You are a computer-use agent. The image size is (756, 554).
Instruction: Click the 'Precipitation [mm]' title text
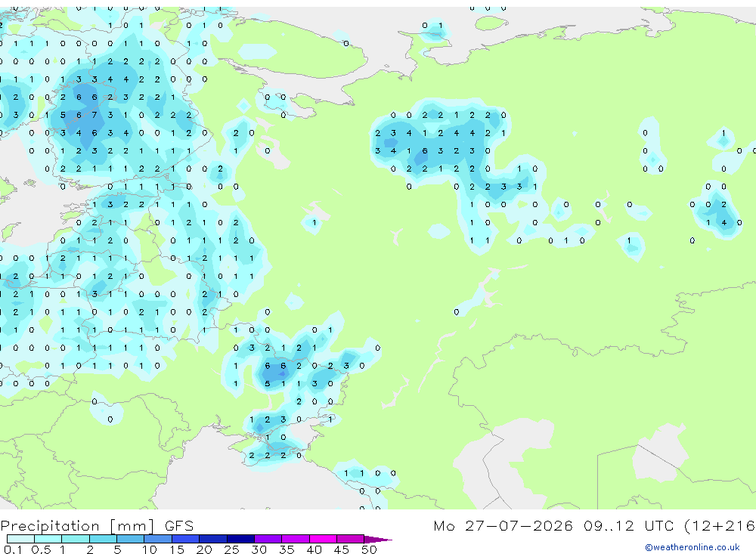click(x=78, y=525)
